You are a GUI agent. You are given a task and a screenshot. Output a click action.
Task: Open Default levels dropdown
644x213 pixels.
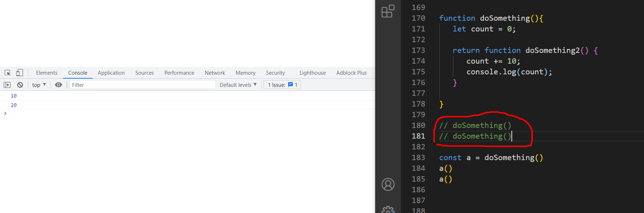tap(238, 85)
